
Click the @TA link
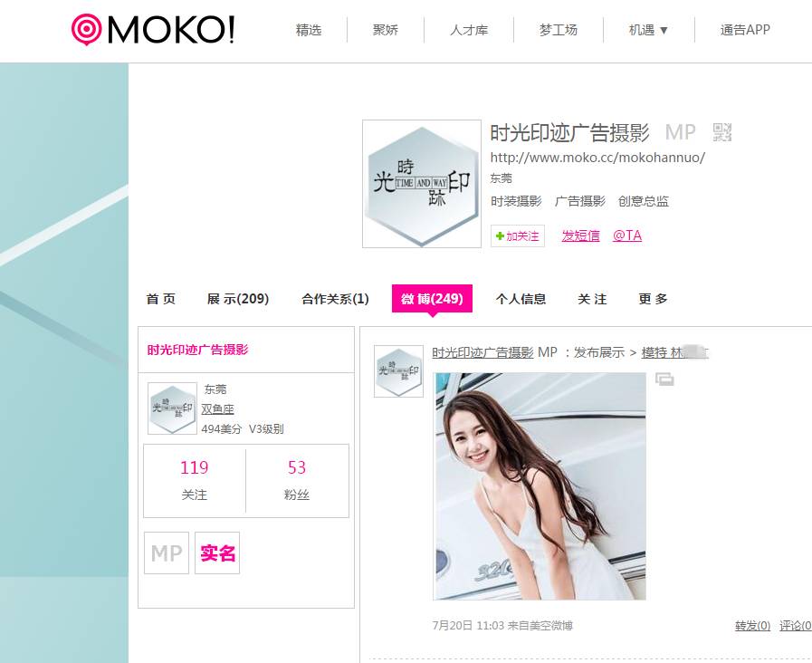click(x=627, y=235)
